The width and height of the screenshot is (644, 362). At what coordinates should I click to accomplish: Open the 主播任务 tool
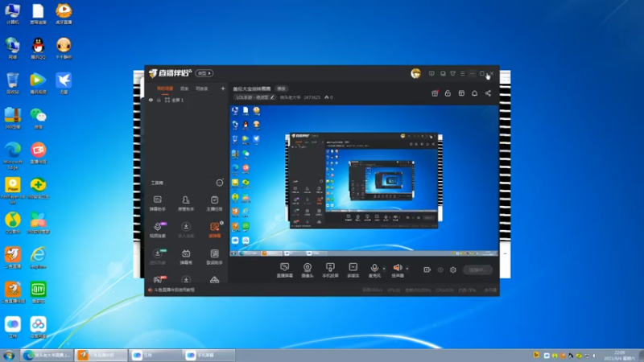pyautogui.click(x=214, y=204)
